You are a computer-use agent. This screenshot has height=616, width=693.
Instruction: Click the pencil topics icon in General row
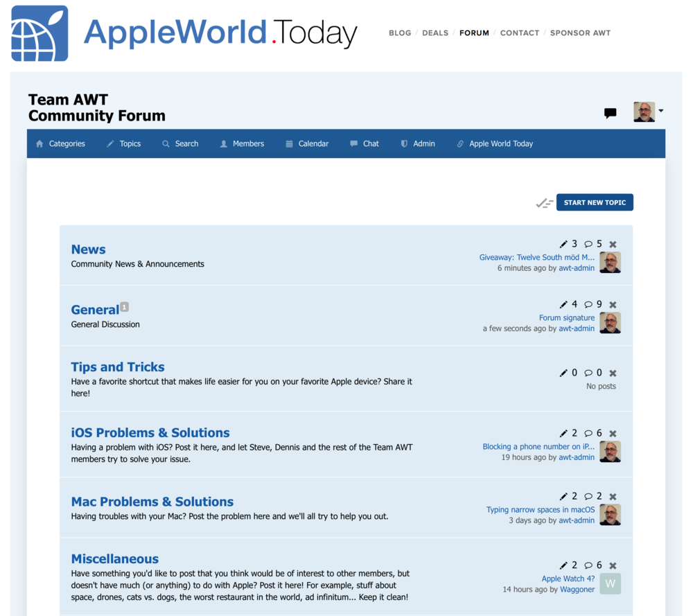pyautogui.click(x=563, y=304)
